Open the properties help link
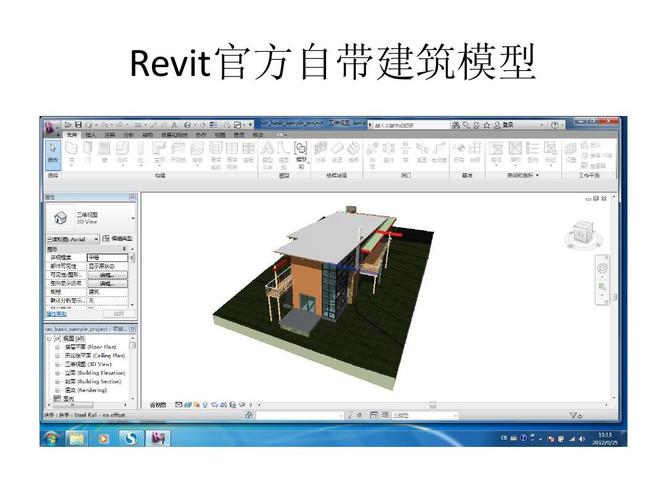 [x=56, y=314]
